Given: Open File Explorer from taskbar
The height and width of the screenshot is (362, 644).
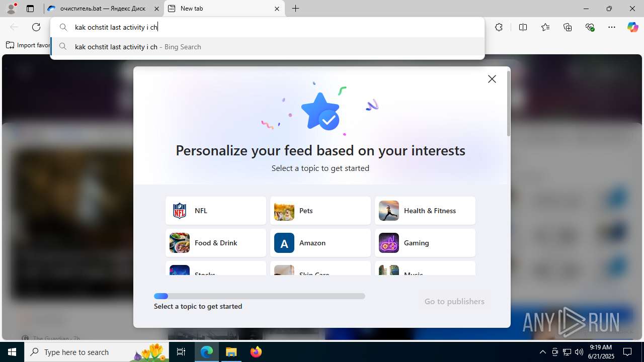Looking at the screenshot, I should (x=231, y=352).
